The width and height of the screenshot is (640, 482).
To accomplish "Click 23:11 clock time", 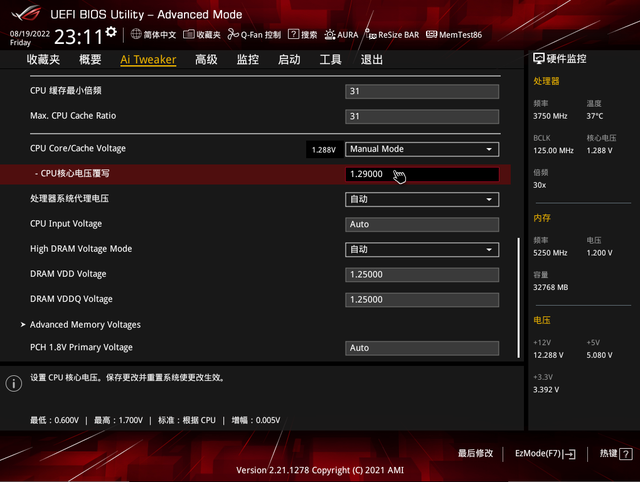I will [78, 37].
